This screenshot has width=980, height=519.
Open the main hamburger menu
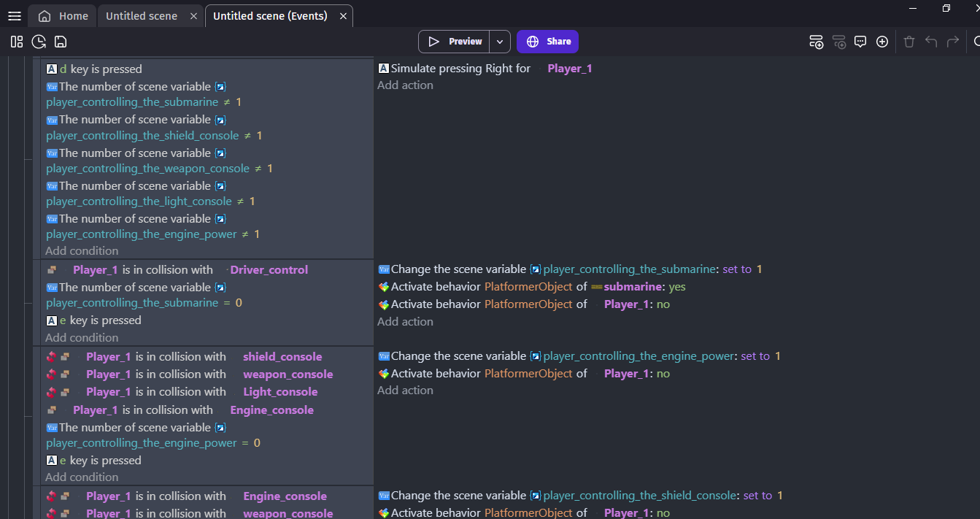tap(14, 16)
